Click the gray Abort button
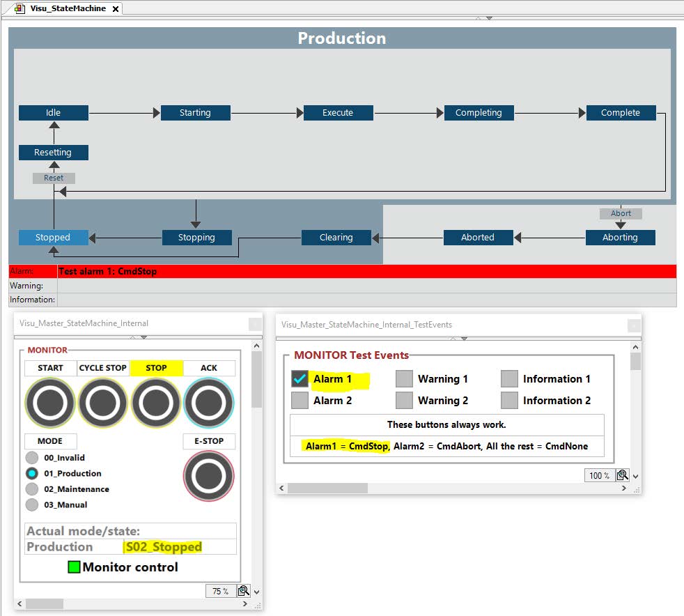 tap(621, 213)
